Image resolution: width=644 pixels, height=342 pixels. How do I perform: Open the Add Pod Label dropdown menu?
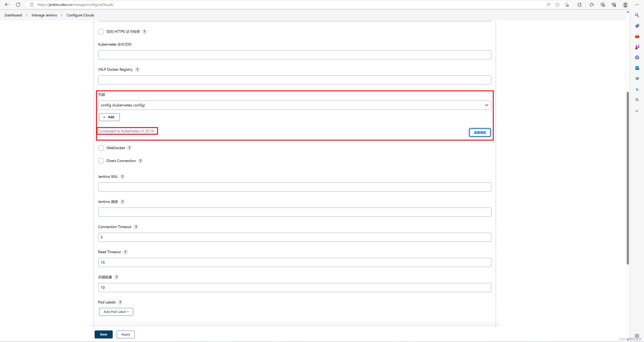click(x=116, y=311)
